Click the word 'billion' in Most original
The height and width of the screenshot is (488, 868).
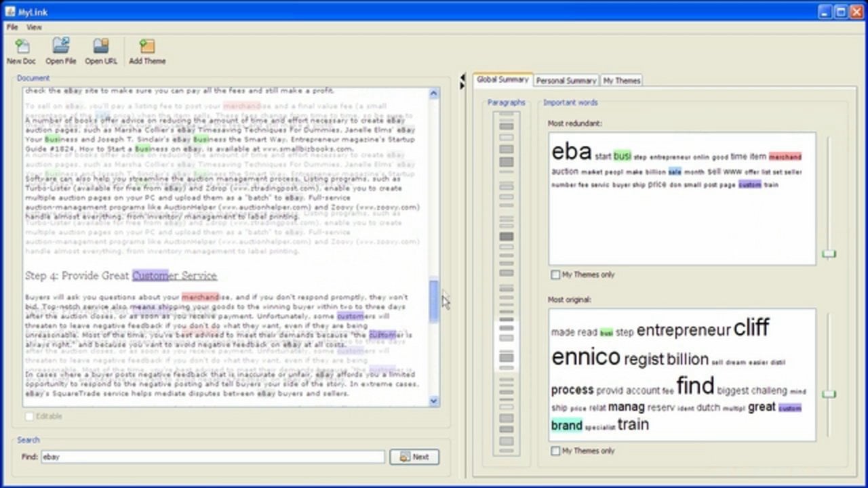click(688, 359)
